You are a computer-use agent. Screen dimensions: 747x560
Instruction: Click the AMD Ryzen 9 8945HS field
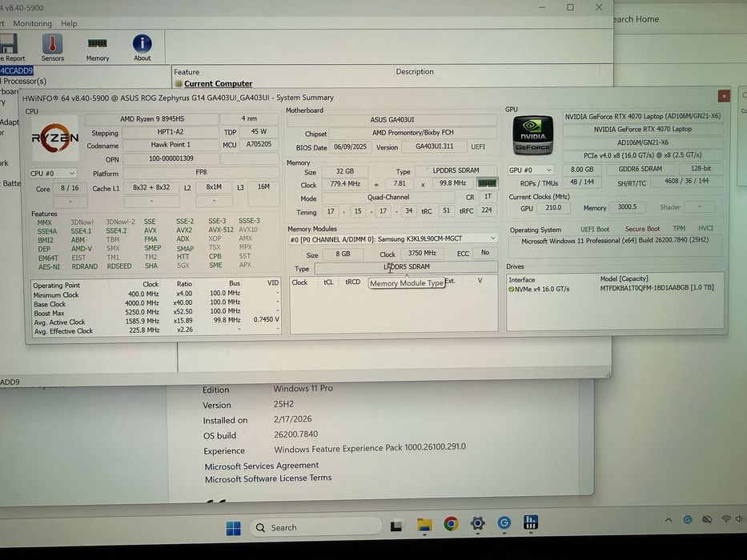point(152,119)
